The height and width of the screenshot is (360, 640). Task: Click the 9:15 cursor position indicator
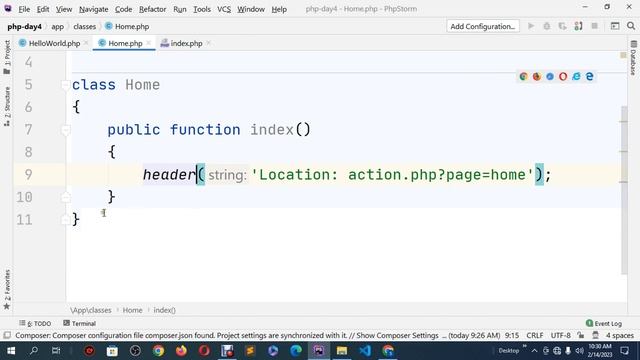(512, 336)
